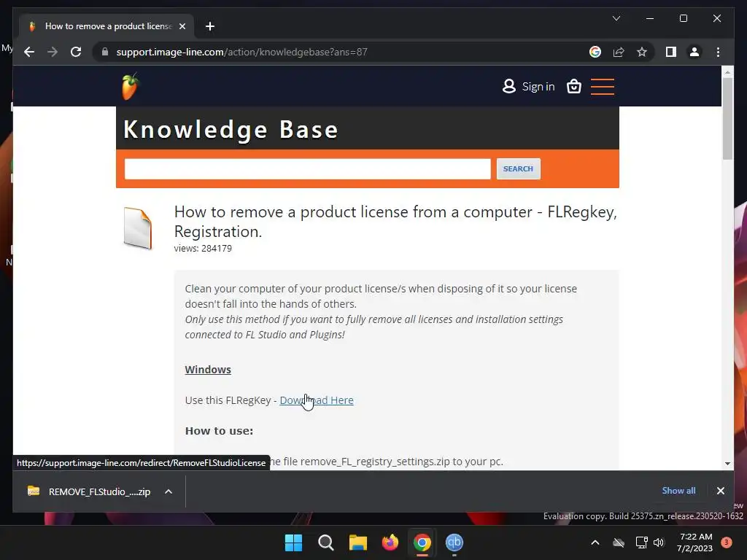Viewport: 747px width, 560px height.
Task: Click the Knowledge Base search field
Action: [307, 168]
